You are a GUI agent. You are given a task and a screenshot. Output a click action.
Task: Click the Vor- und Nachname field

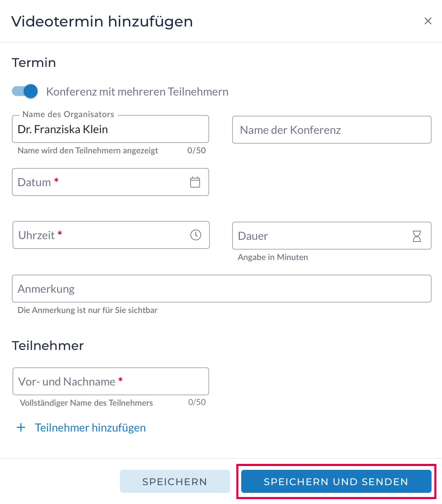110,381
